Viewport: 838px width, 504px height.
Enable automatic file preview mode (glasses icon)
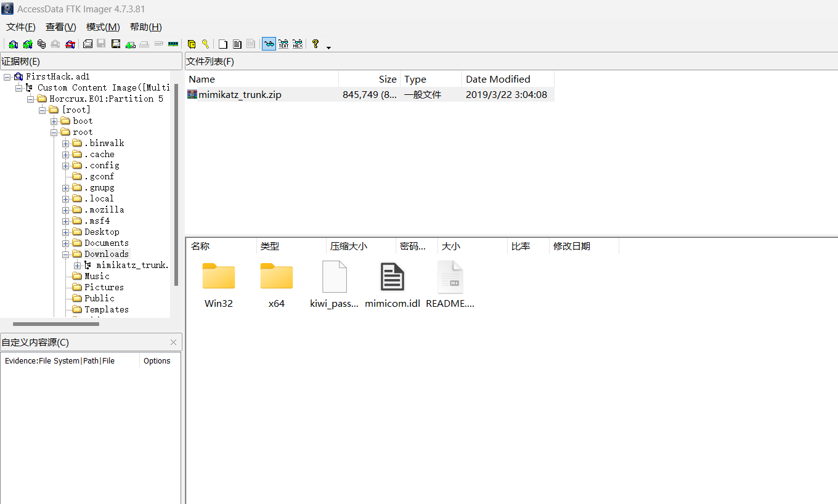[x=269, y=44]
